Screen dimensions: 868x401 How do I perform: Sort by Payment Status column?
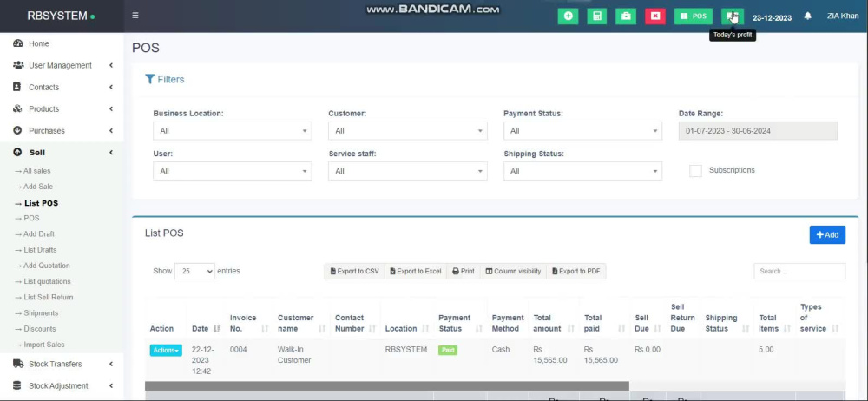point(460,323)
